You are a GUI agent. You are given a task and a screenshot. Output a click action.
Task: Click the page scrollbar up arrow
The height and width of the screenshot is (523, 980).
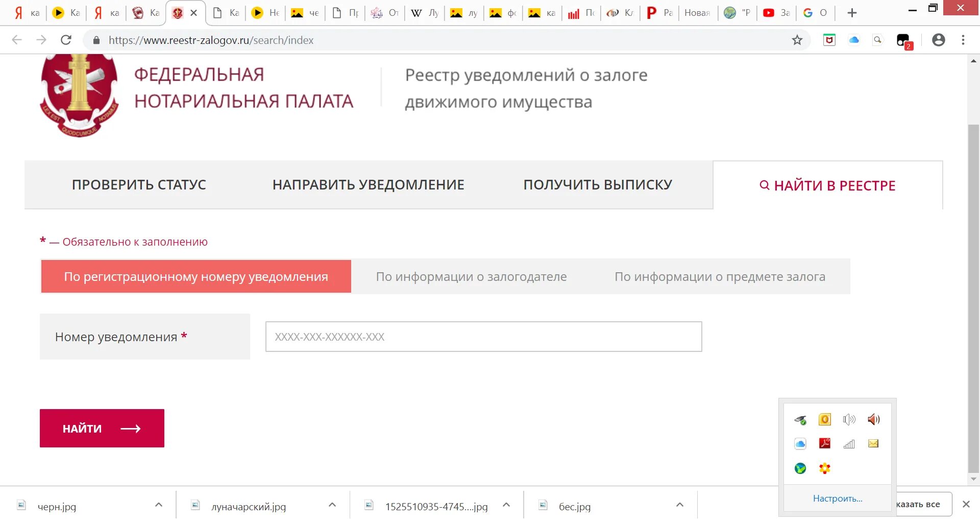(973, 61)
